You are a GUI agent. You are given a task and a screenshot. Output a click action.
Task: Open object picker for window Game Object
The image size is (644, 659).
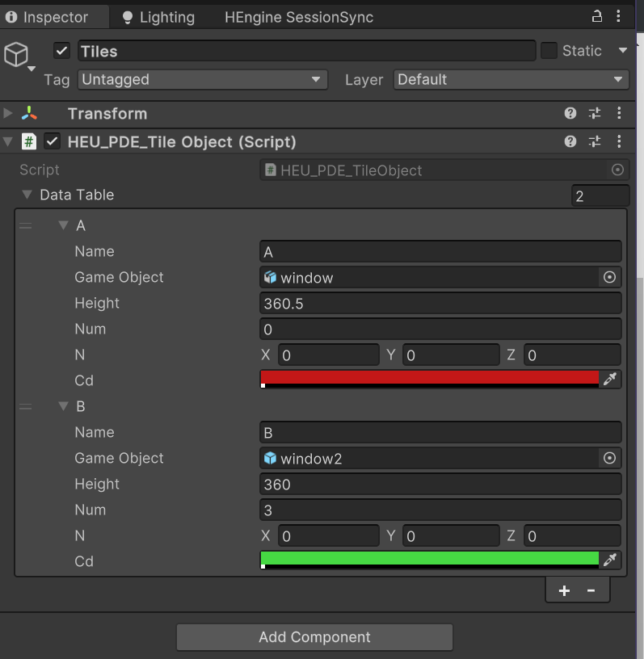tap(609, 277)
